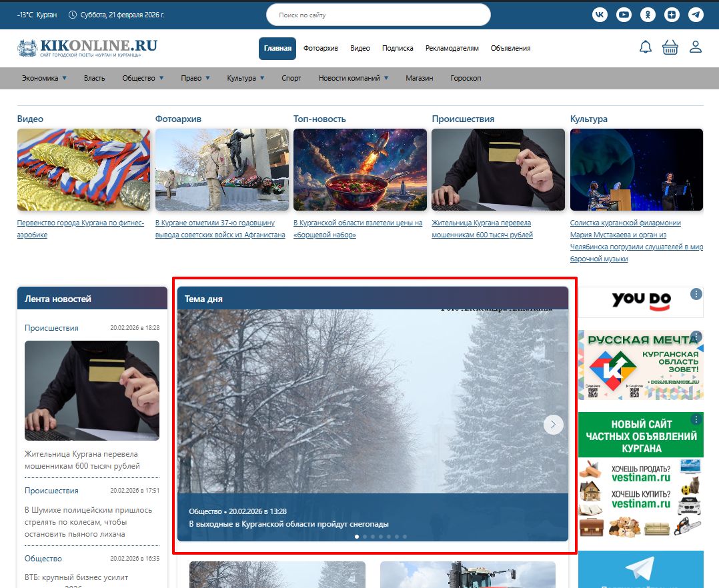Click the notifications bell icon
This screenshot has width=719, height=588.
point(645,47)
